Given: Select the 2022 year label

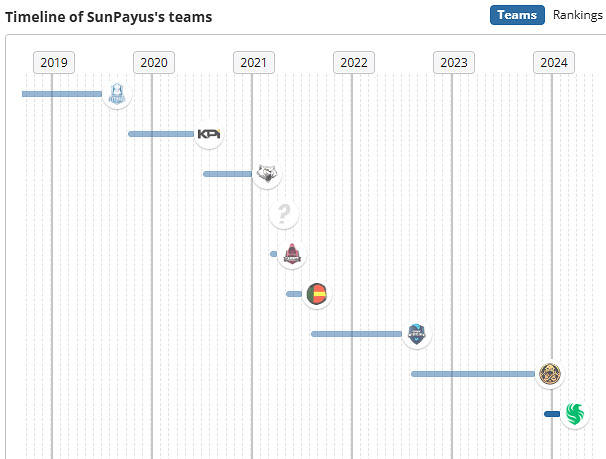Looking at the screenshot, I should point(354,62).
